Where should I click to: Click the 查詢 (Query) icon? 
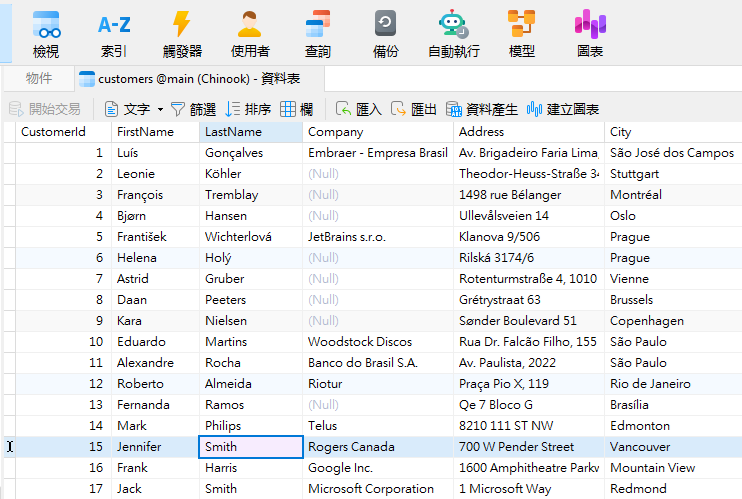317,34
